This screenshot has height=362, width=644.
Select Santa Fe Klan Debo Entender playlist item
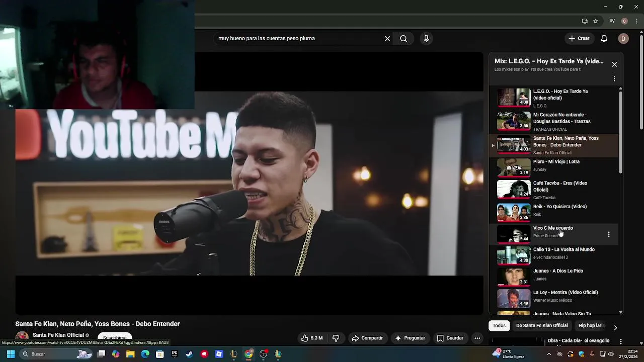click(554, 145)
